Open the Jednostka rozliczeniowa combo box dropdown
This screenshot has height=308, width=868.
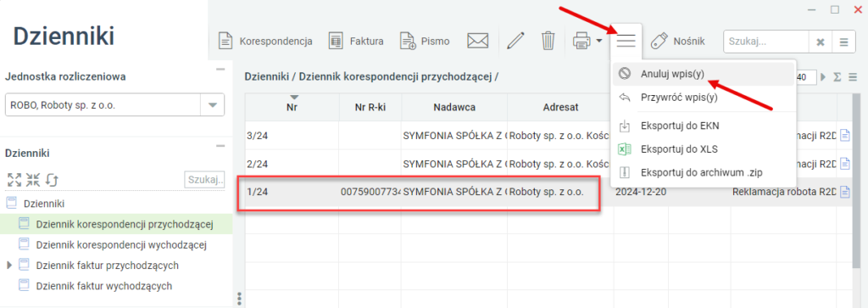tap(213, 104)
